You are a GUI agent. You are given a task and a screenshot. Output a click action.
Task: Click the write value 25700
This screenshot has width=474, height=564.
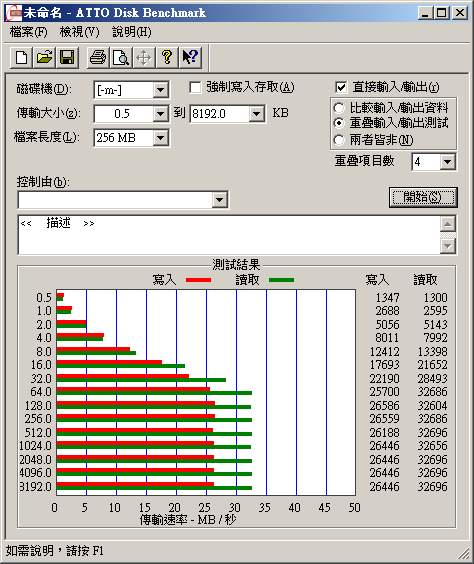384,392
